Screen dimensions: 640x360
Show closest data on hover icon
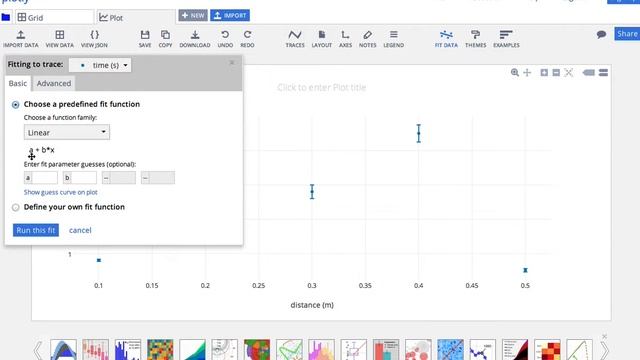(x=589, y=73)
